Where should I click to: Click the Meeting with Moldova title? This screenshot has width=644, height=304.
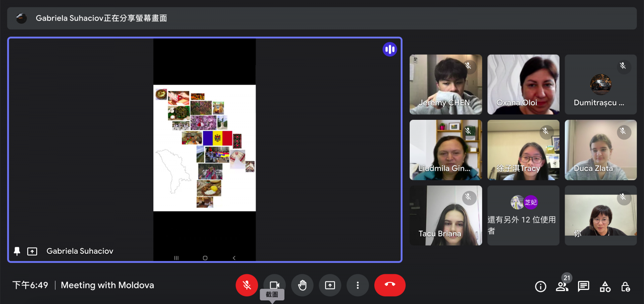[107, 285]
